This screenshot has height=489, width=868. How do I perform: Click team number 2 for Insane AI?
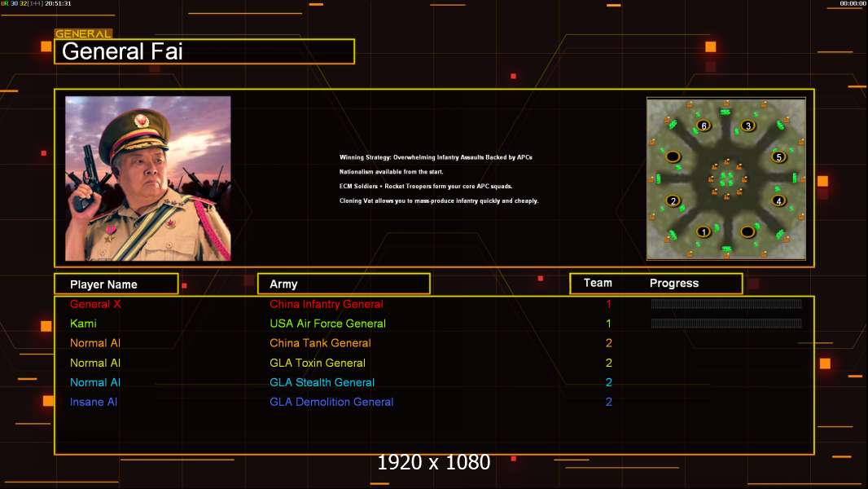point(609,402)
